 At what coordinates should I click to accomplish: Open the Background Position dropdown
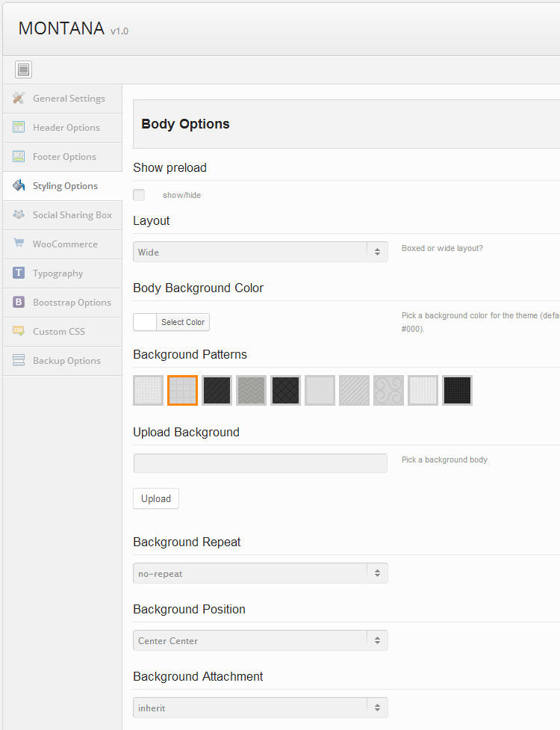tap(260, 640)
